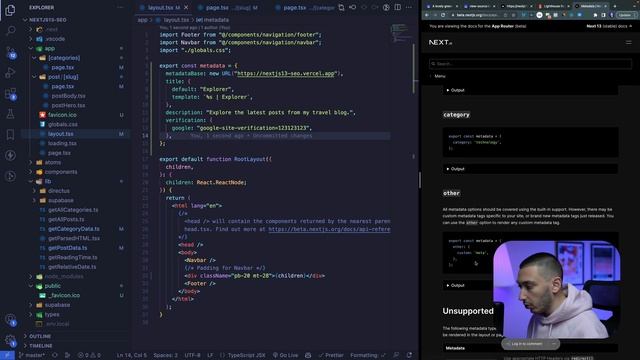Click the split editor right icon
The width and height of the screenshot is (640, 360).
398,7
